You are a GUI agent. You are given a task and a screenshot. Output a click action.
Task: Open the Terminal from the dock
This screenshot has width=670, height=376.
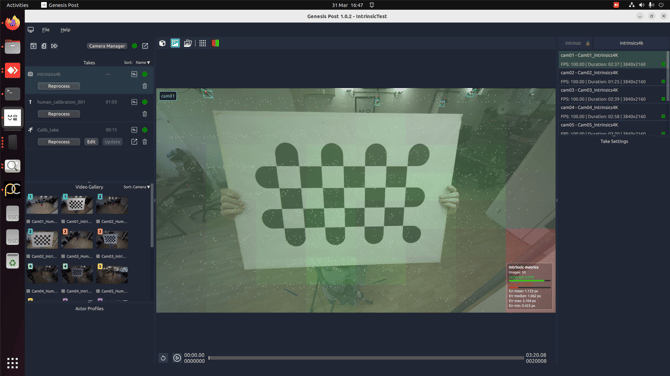(12, 94)
